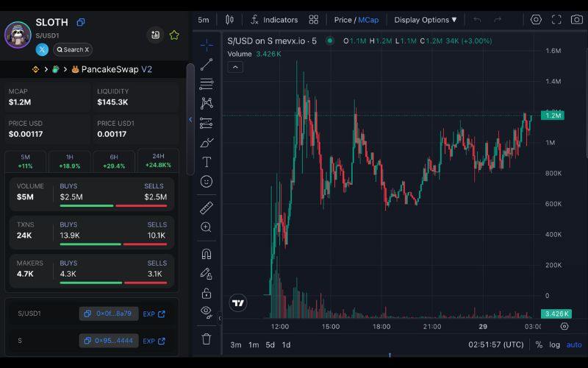Image resolution: width=588 pixels, height=368 pixels.
Task: Collapse the indicator legend chevron
Action: click(x=235, y=67)
